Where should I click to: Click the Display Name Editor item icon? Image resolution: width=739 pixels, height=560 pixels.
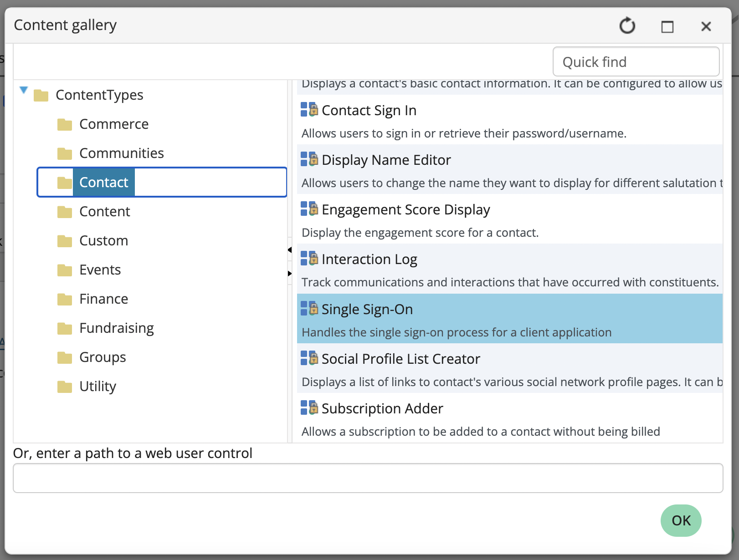(308, 160)
